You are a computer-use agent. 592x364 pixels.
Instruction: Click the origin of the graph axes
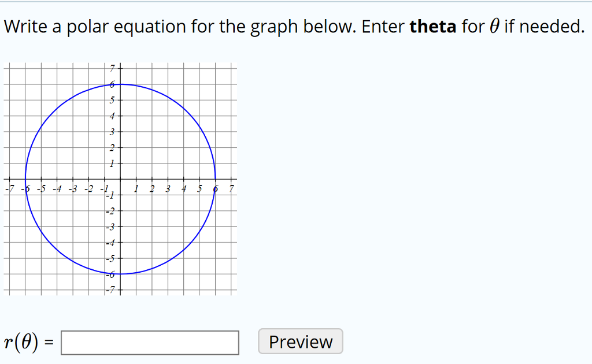point(120,179)
